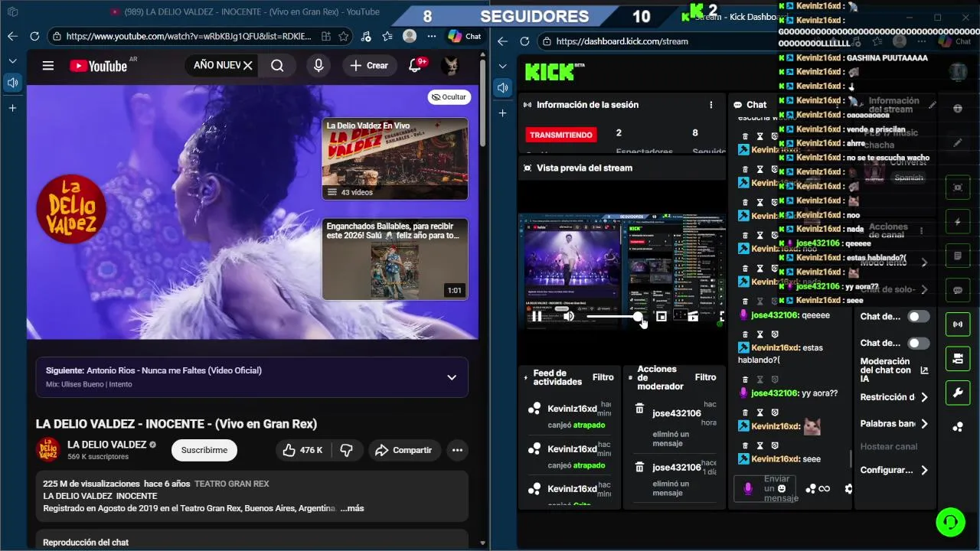Open the YouTube account avatar menu
980x551 pixels.
[x=450, y=66]
